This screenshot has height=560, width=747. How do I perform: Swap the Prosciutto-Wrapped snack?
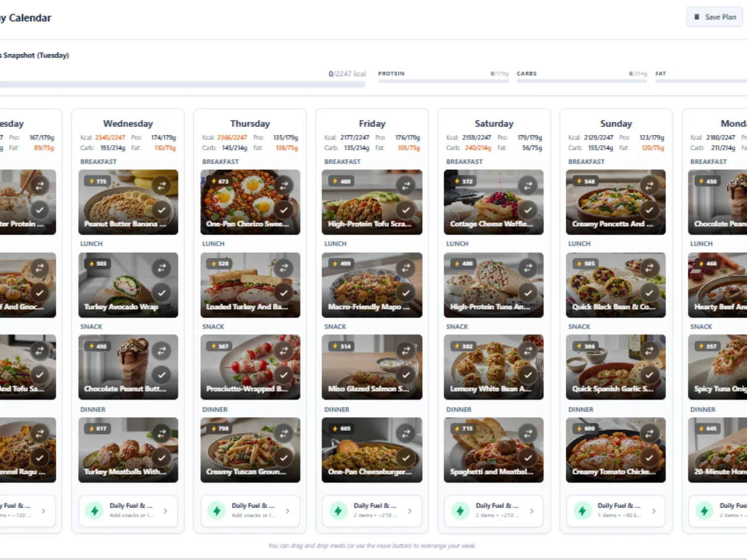(x=283, y=350)
